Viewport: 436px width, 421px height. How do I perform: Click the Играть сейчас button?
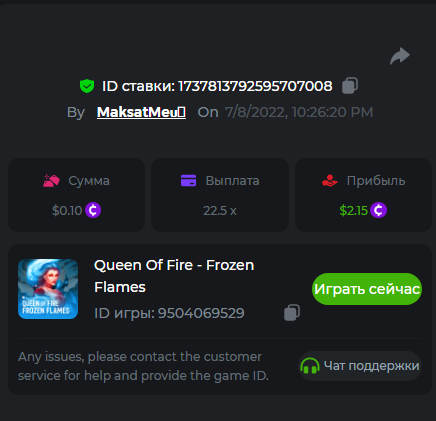(367, 289)
